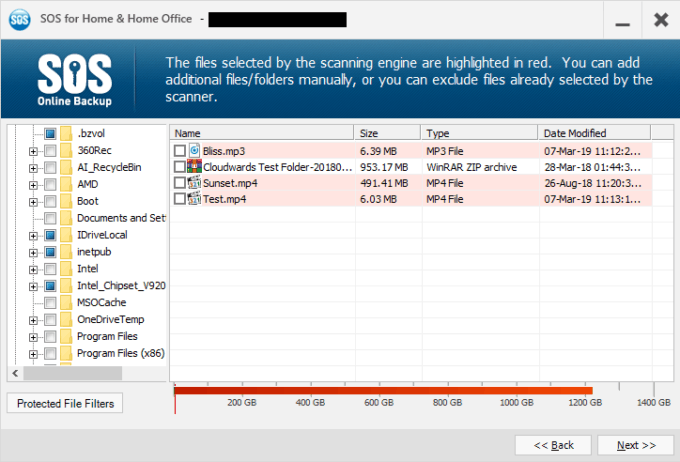
Task: Click the Test.mp4 video file icon
Action: pyautogui.click(x=194, y=199)
